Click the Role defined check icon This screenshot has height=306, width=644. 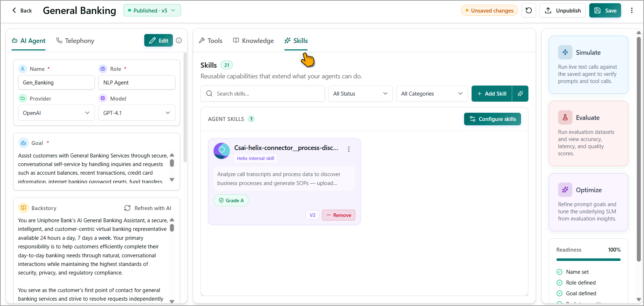pyautogui.click(x=560, y=283)
